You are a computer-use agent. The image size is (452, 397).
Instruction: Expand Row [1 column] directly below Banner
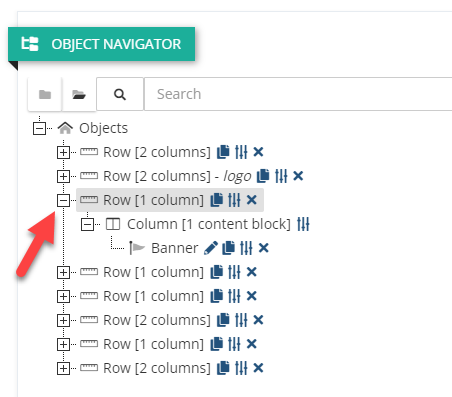[x=63, y=272]
